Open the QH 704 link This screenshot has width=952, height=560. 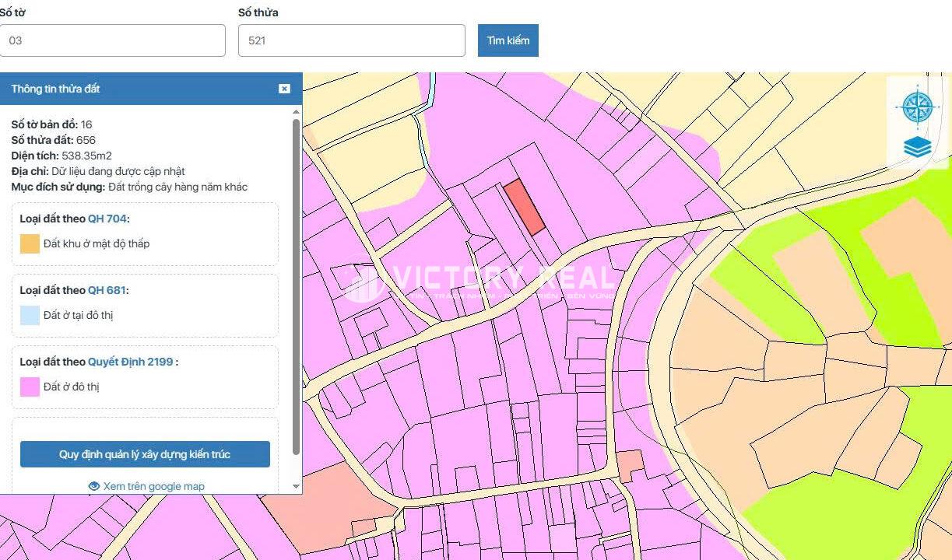[x=107, y=219]
